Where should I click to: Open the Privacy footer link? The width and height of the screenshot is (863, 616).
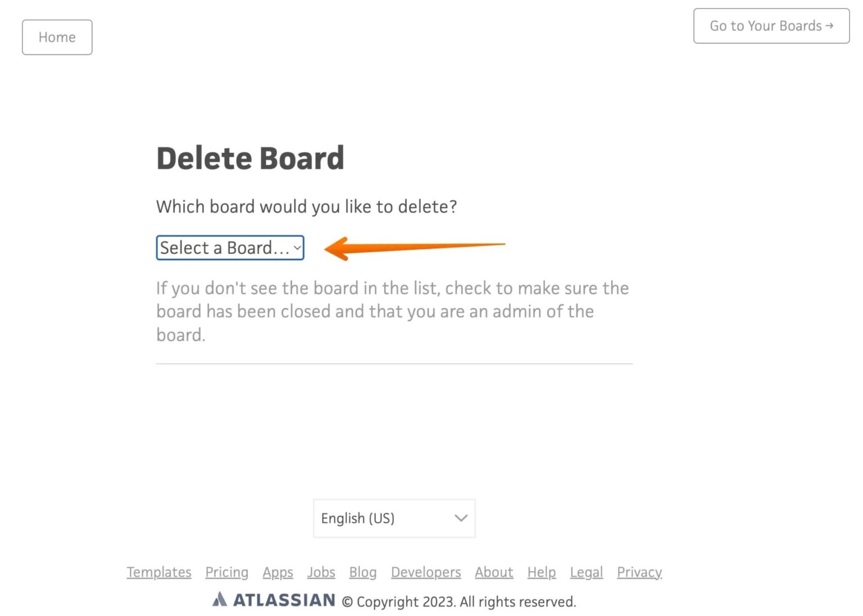(x=639, y=572)
